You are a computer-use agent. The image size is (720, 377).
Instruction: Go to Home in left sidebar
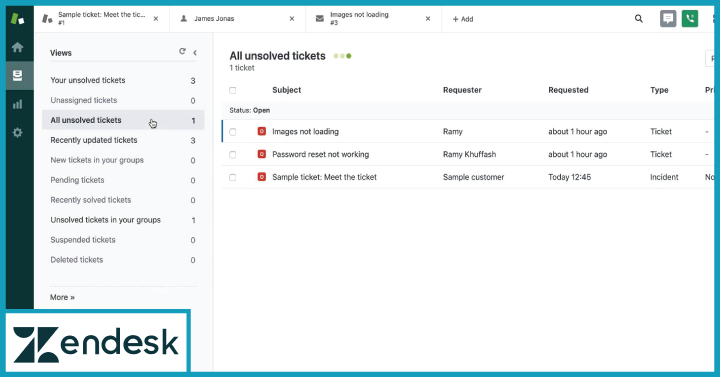tap(17, 47)
